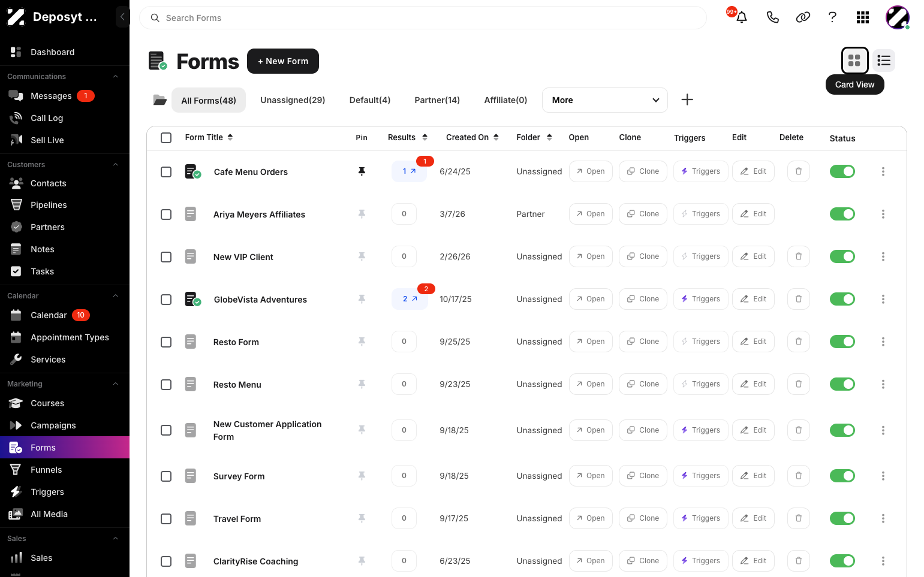Toggle status for ClarityRise Coaching form
The height and width of the screenshot is (577, 924).
coord(842,561)
